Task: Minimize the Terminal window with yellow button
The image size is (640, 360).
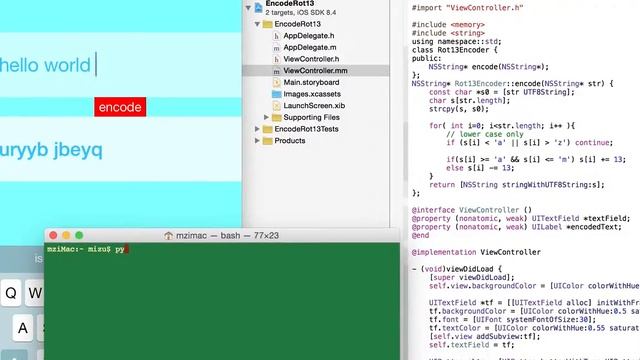Action: click(x=66, y=236)
